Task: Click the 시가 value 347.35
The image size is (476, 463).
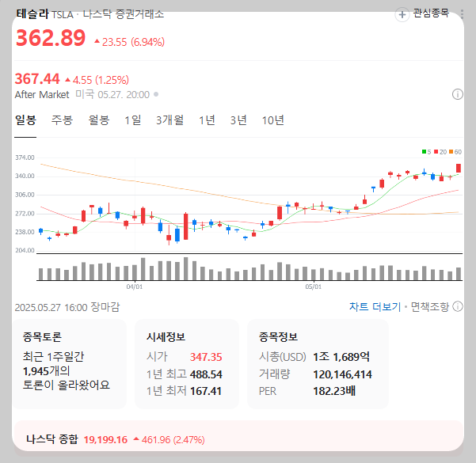Action: 206,357
